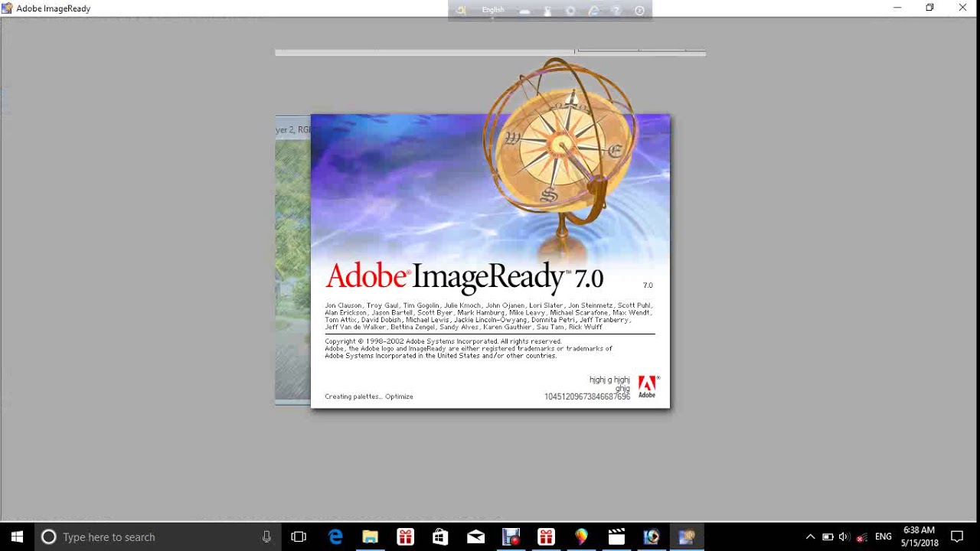980x551 pixels.
Task: Open the Microsoft Store taskbar icon
Action: click(440, 536)
